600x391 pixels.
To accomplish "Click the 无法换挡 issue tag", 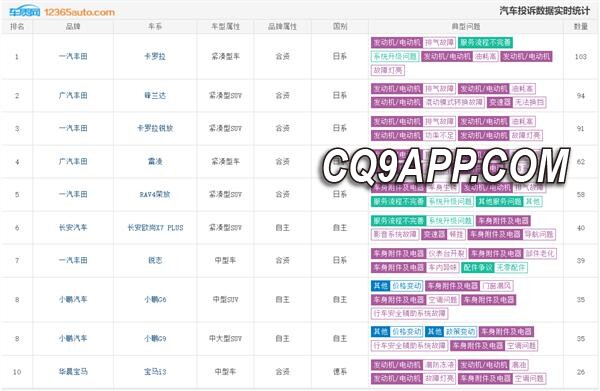I will (x=529, y=102).
